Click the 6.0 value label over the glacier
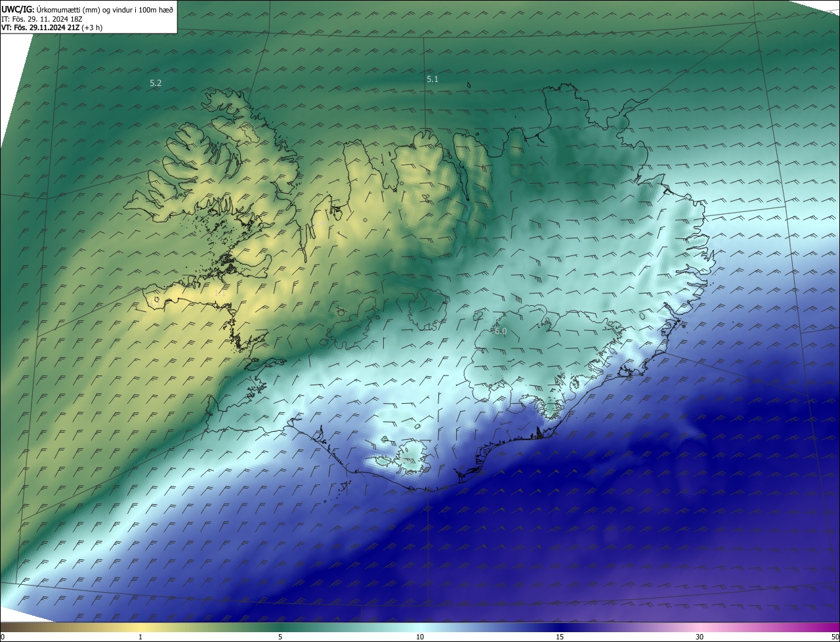This screenshot has width=840, height=642. (501, 332)
